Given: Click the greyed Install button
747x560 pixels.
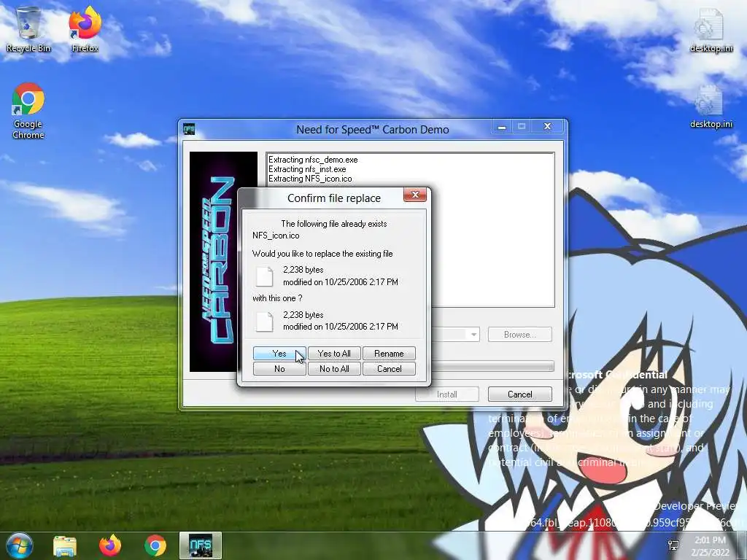Looking at the screenshot, I should (447, 394).
